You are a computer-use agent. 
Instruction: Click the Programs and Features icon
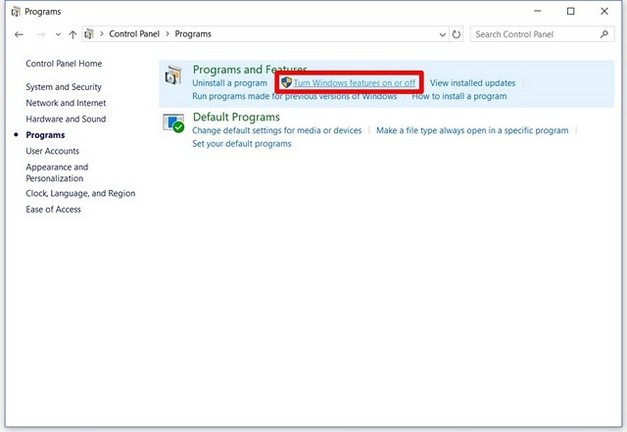coord(173,75)
